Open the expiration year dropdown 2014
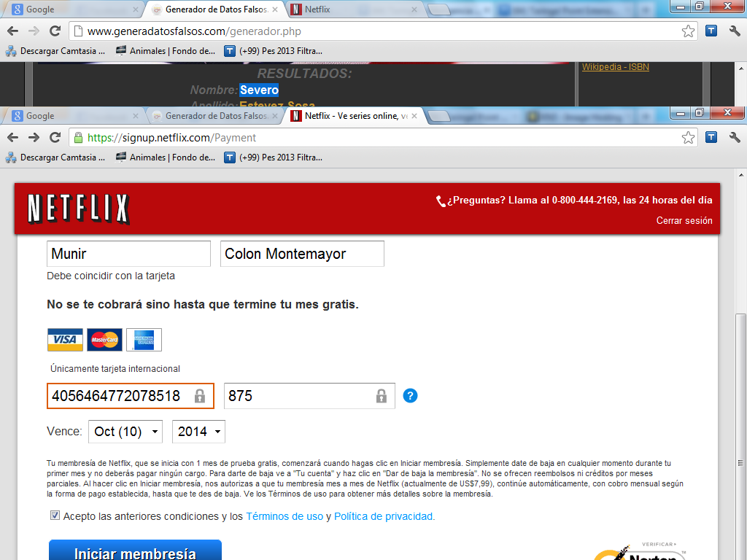This screenshot has width=747, height=560. click(198, 432)
